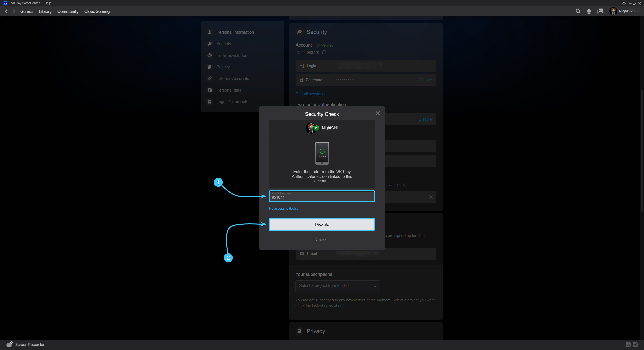Navigate back with the left arrow
This screenshot has height=350, width=644.
click(x=6, y=11)
